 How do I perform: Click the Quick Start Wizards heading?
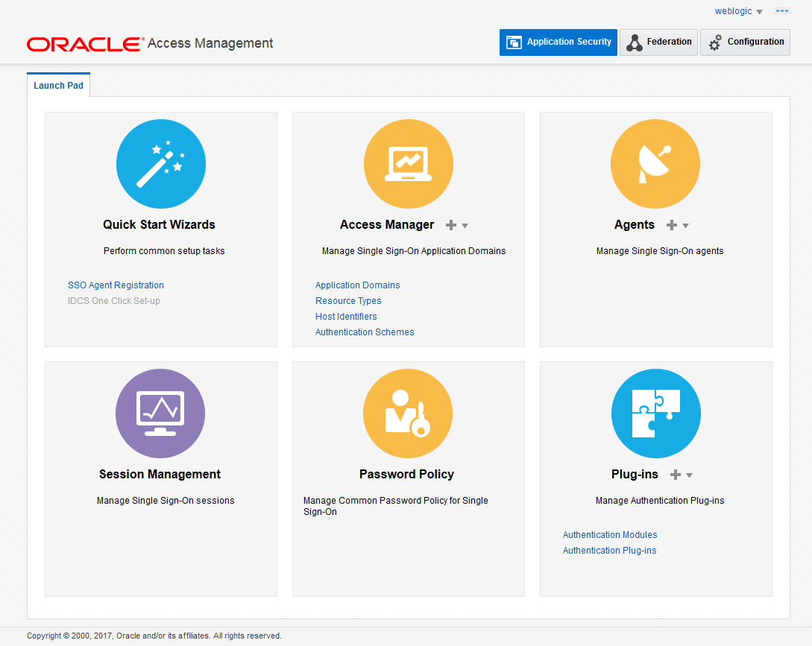tap(159, 225)
